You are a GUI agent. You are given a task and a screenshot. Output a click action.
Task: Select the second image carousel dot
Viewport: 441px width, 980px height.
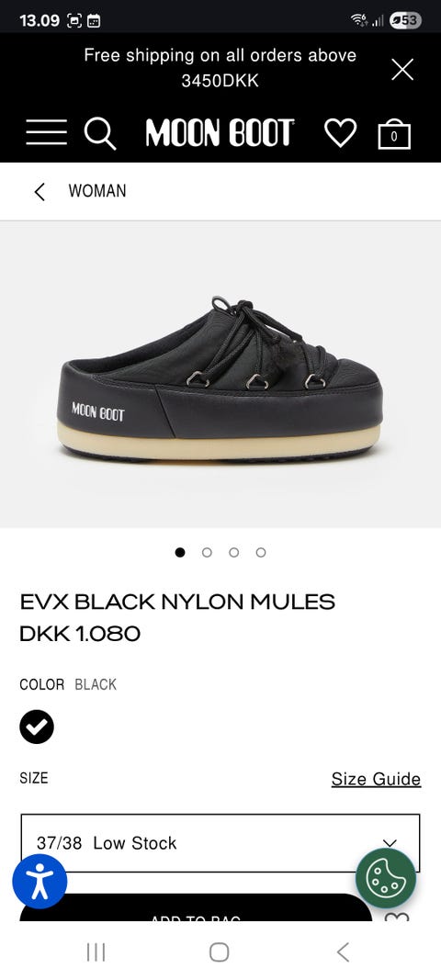click(x=207, y=552)
